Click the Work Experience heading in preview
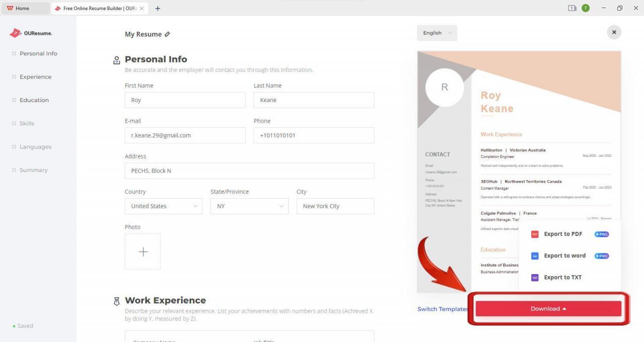 [x=501, y=134]
